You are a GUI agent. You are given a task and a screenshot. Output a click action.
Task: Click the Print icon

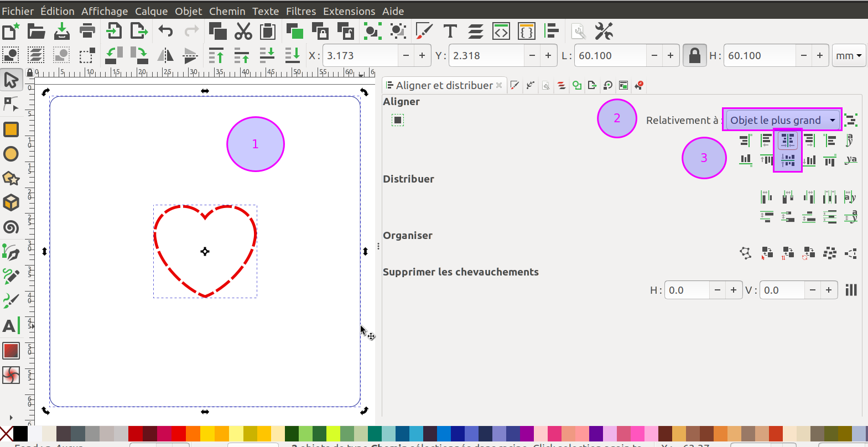[x=87, y=32]
